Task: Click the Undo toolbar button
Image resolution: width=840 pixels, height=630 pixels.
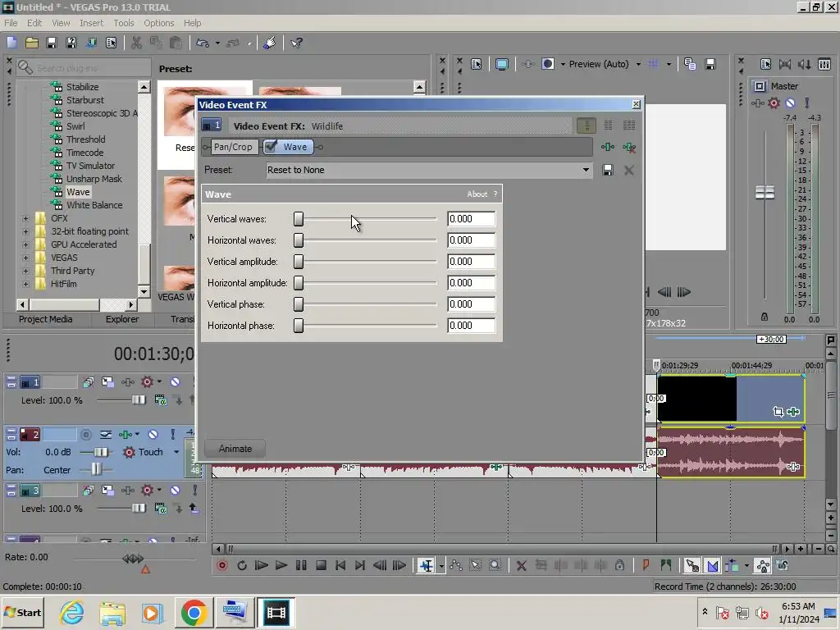Action: point(202,43)
